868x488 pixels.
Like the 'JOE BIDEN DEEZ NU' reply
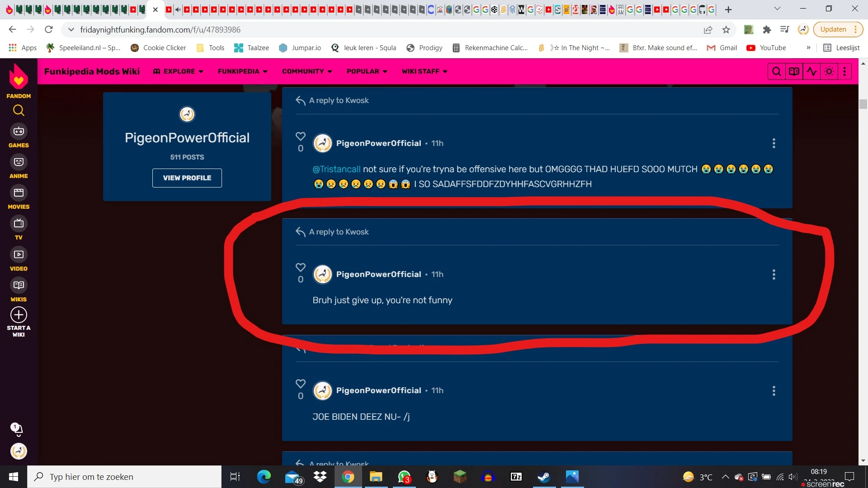coord(301,384)
